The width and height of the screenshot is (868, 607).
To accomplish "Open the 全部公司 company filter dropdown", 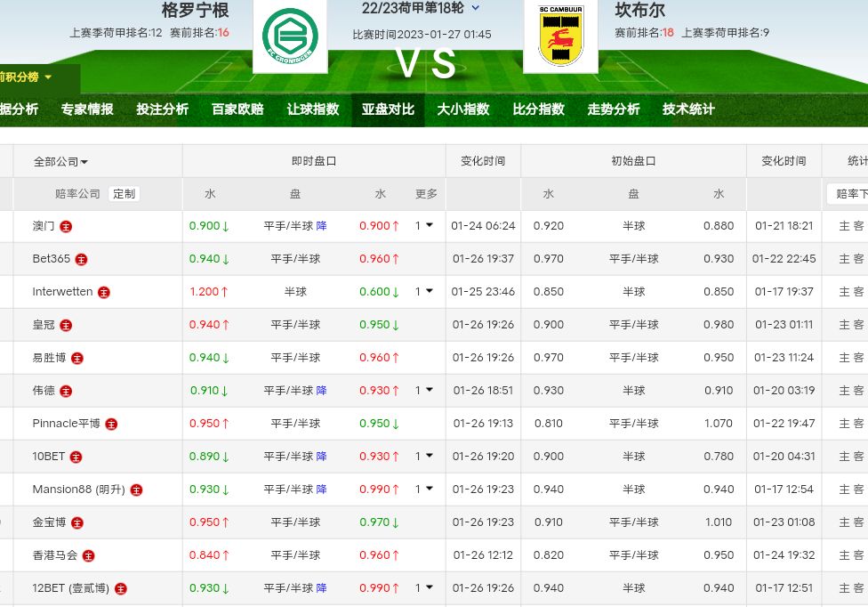I will [60, 162].
